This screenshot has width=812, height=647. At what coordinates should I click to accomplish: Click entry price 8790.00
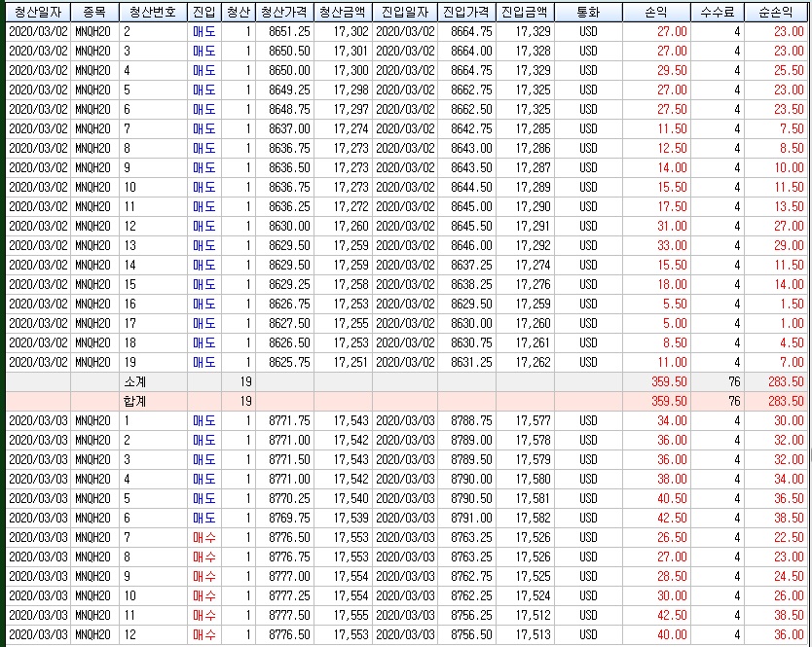[471, 479]
